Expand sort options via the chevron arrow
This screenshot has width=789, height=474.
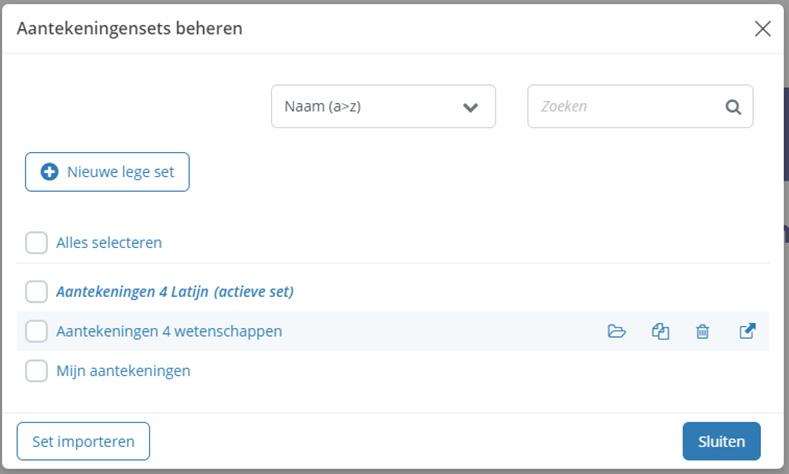point(470,107)
